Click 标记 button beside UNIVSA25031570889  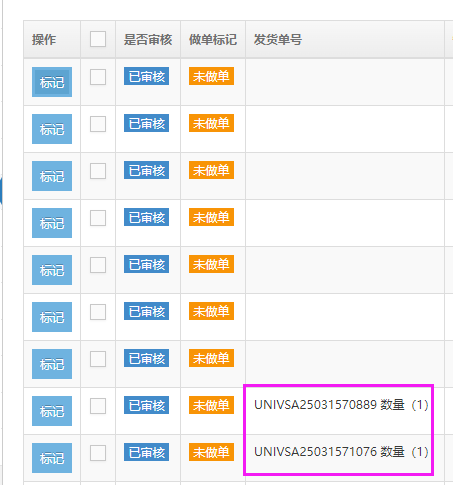[x=52, y=411]
